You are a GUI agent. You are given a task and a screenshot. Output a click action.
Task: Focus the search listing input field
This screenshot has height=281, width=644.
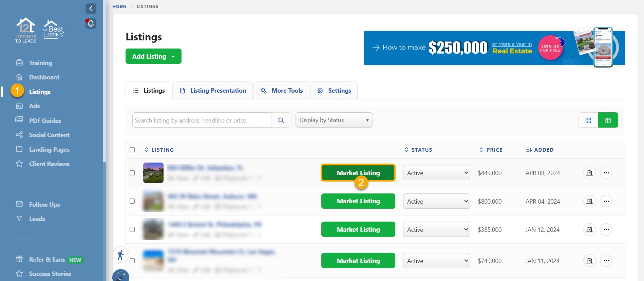click(x=202, y=120)
